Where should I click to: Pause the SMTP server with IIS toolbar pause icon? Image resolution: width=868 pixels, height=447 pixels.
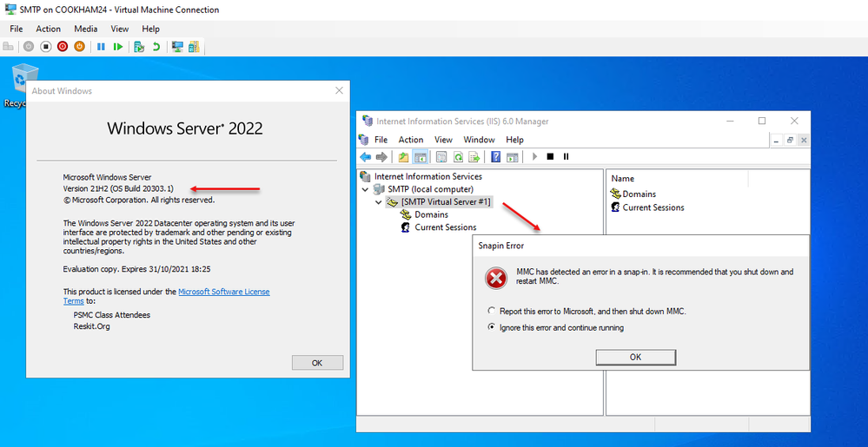(x=566, y=156)
